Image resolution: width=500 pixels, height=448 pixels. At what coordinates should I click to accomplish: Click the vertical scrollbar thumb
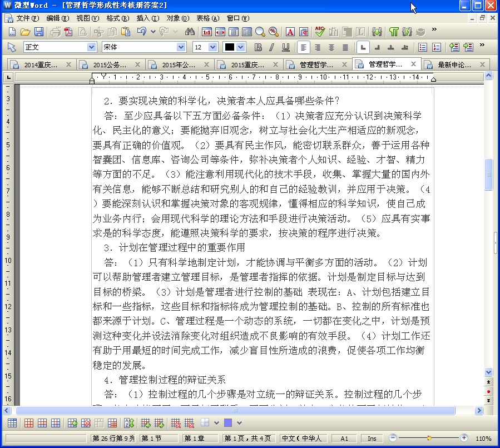point(488,175)
